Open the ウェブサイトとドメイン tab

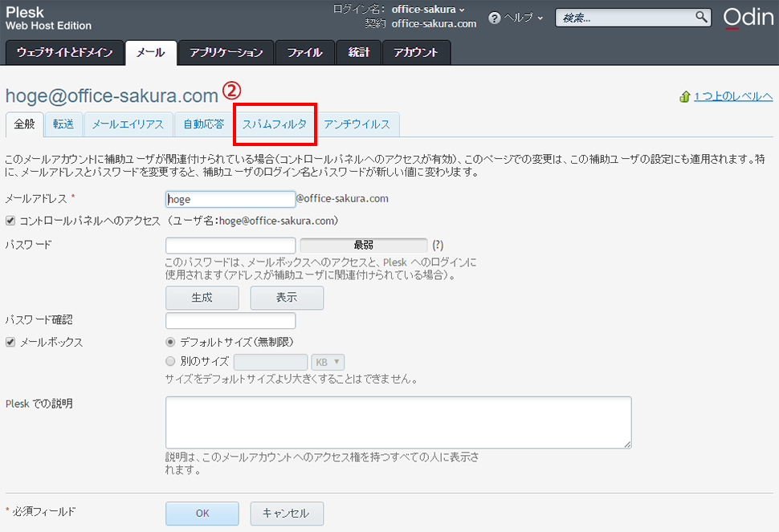click(x=64, y=53)
